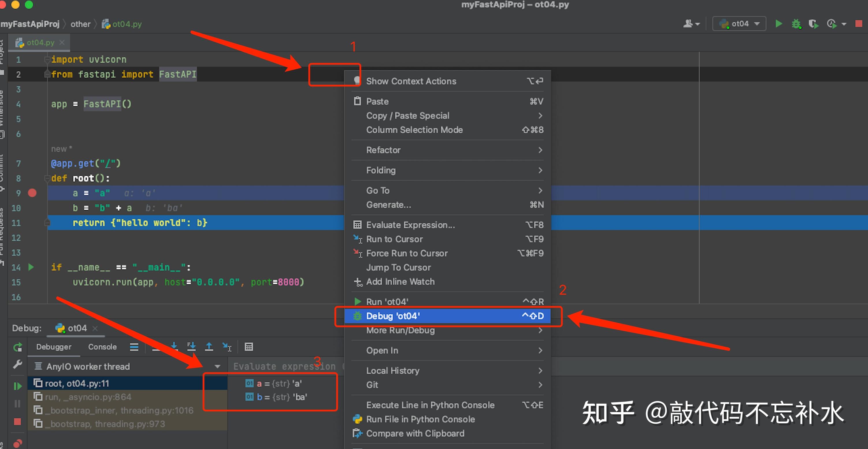Click the 'other' breadcrumb in the navigation bar

pos(80,24)
